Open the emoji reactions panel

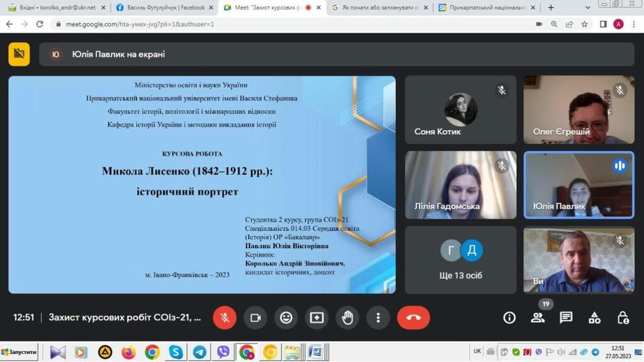[286, 317]
